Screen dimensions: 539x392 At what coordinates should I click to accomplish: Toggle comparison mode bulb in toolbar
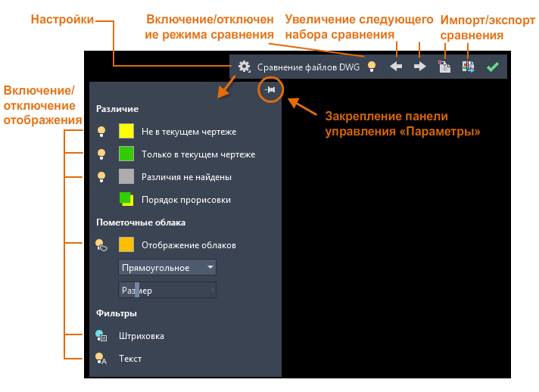pos(372,67)
